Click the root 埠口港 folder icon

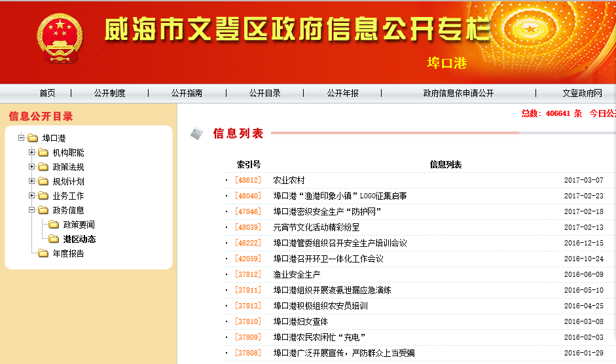click(33, 138)
